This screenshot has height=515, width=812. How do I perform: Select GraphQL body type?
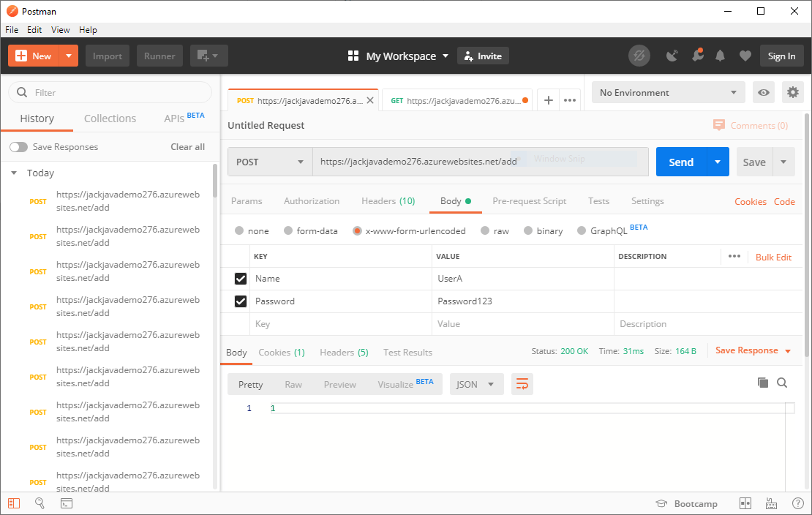click(x=582, y=230)
